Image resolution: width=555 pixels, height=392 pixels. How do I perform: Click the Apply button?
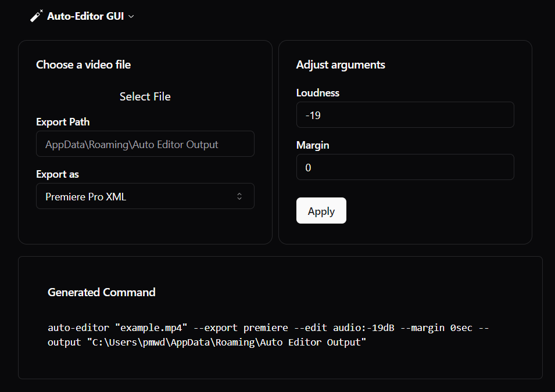pos(321,211)
